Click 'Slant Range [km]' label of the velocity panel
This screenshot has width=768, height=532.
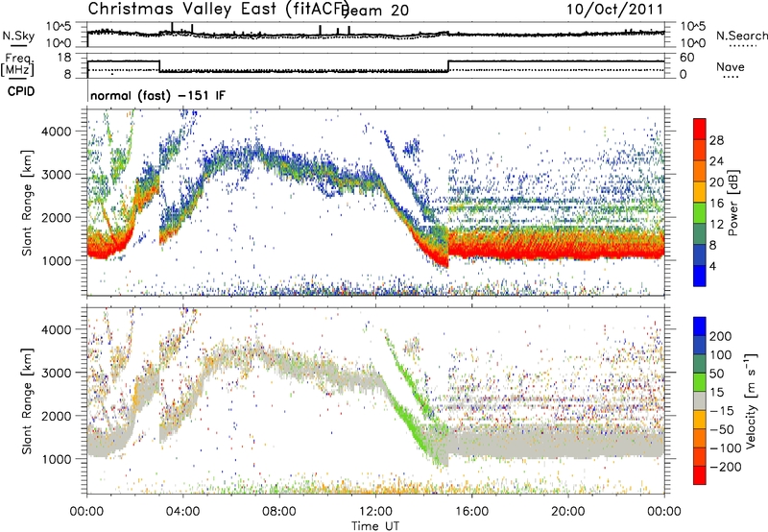point(27,400)
